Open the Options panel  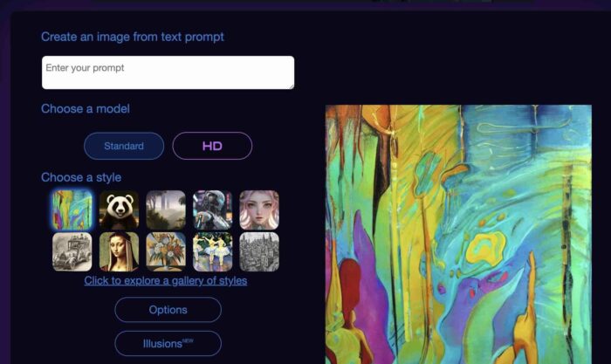(168, 310)
